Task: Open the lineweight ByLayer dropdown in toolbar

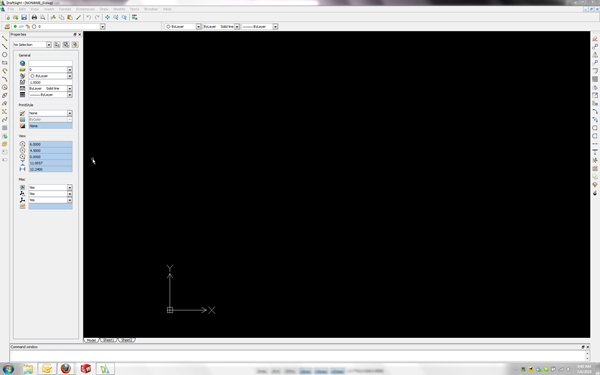Action: [x=275, y=26]
